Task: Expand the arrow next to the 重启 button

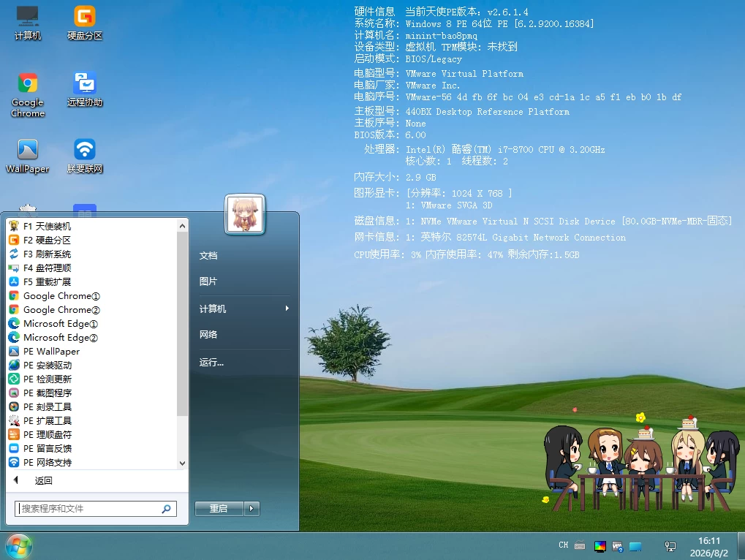Action: coord(252,509)
